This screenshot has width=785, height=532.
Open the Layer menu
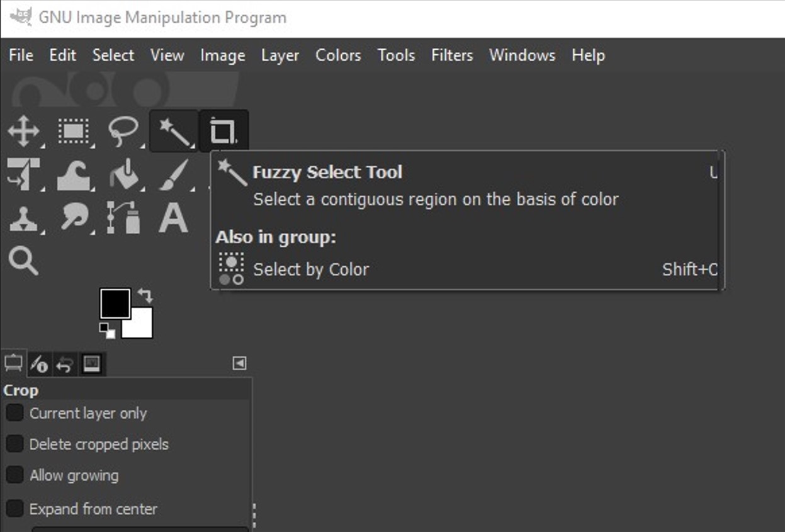click(x=280, y=55)
